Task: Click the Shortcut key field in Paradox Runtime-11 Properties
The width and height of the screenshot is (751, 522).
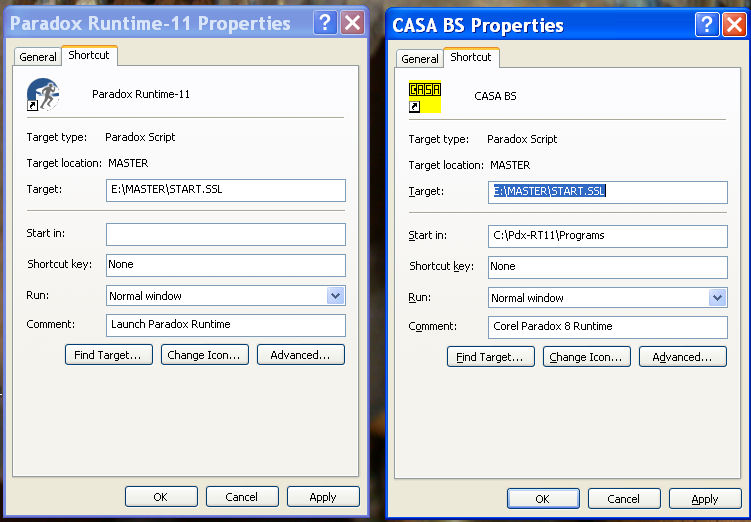Action: pos(226,265)
